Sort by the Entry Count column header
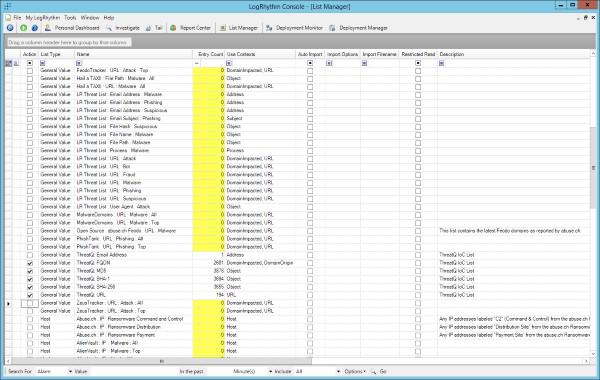600x380 pixels. [x=209, y=54]
